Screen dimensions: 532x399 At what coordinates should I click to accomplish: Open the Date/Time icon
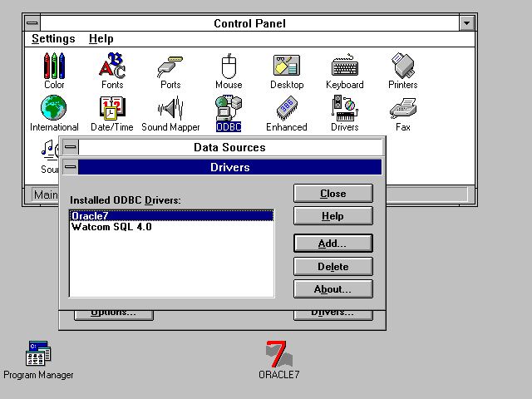(112, 109)
